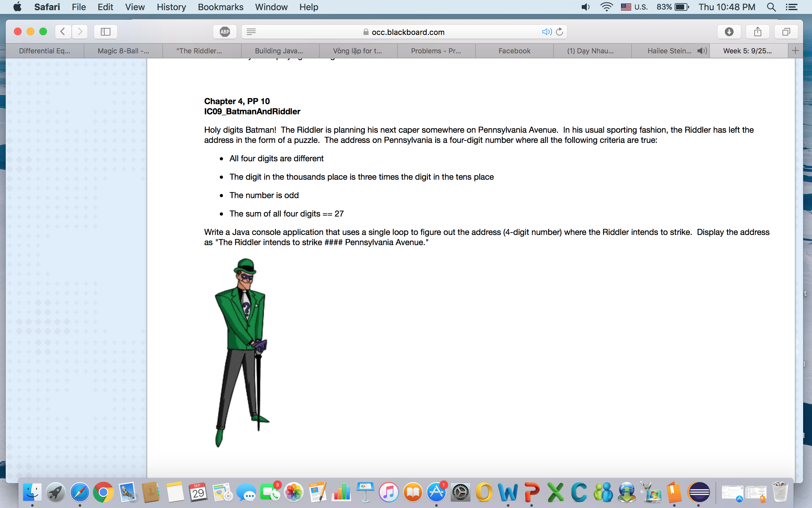Image resolution: width=812 pixels, height=508 pixels.
Task: Open the Safari menu
Action: [x=47, y=7]
